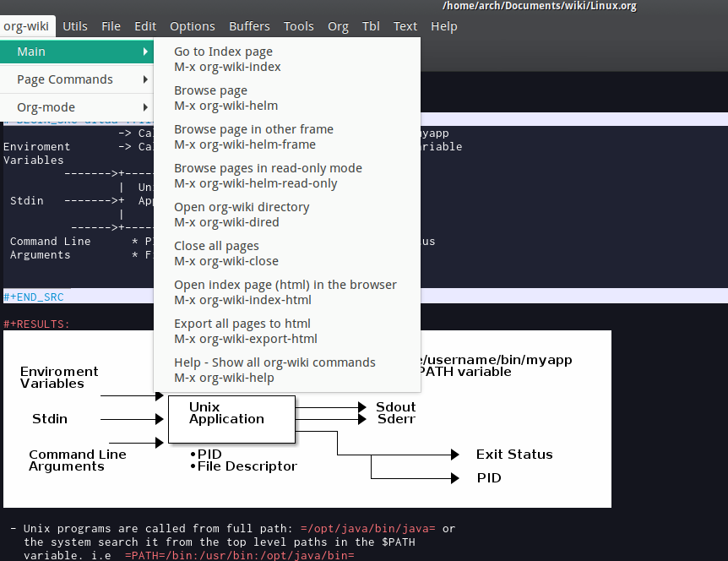
Task: Open the Options menu
Action: point(193,26)
